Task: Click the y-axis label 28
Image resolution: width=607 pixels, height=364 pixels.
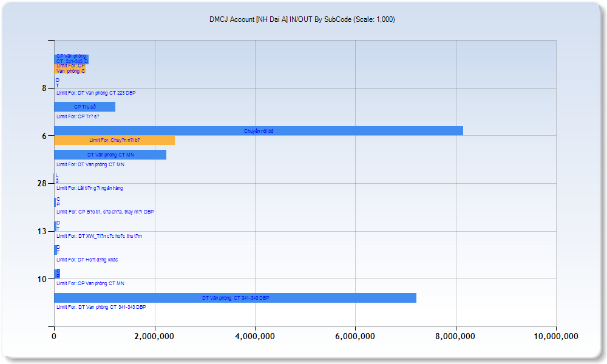Action: point(41,183)
